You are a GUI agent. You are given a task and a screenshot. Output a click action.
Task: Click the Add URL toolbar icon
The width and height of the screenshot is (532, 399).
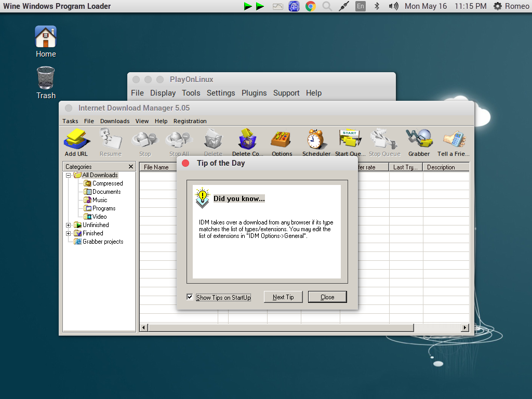(x=76, y=139)
